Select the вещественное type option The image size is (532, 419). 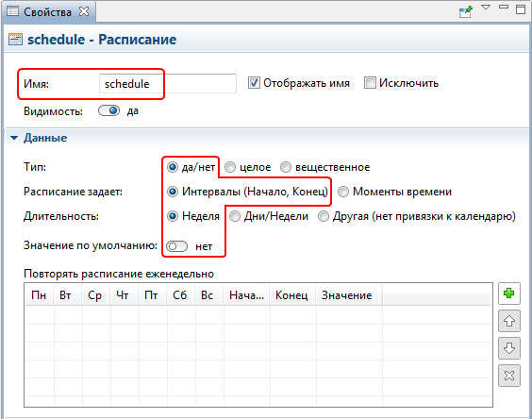click(286, 167)
